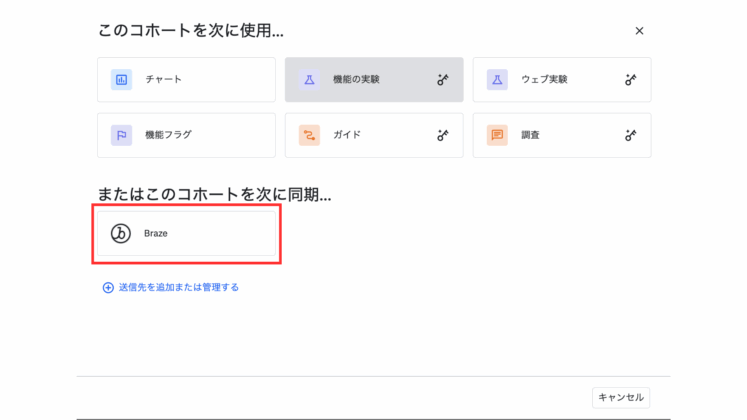Viewport: 747px width, 420px height.
Task: Click the key icon on ウェブ実験 card
Action: pyautogui.click(x=631, y=80)
